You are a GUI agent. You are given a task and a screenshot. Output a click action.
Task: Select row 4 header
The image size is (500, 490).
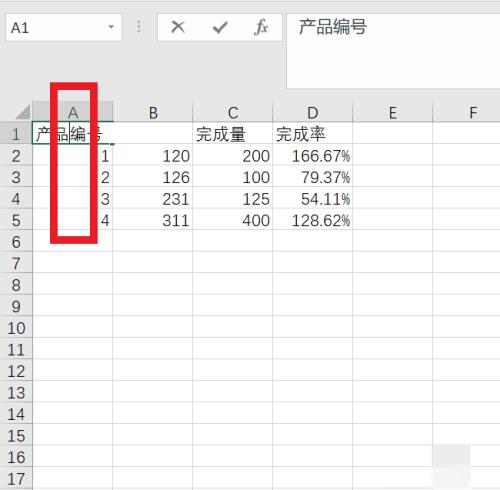16,198
